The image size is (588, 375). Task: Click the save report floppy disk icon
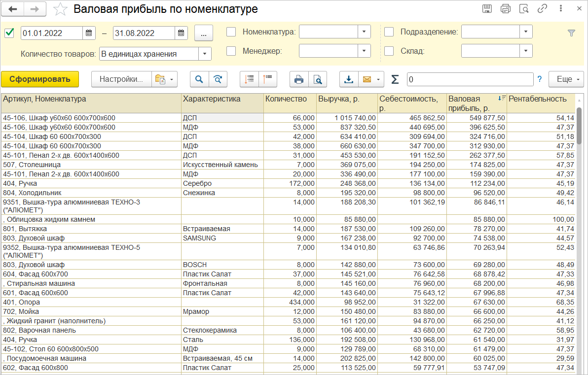pyautogui.click(x=487, y=9)
